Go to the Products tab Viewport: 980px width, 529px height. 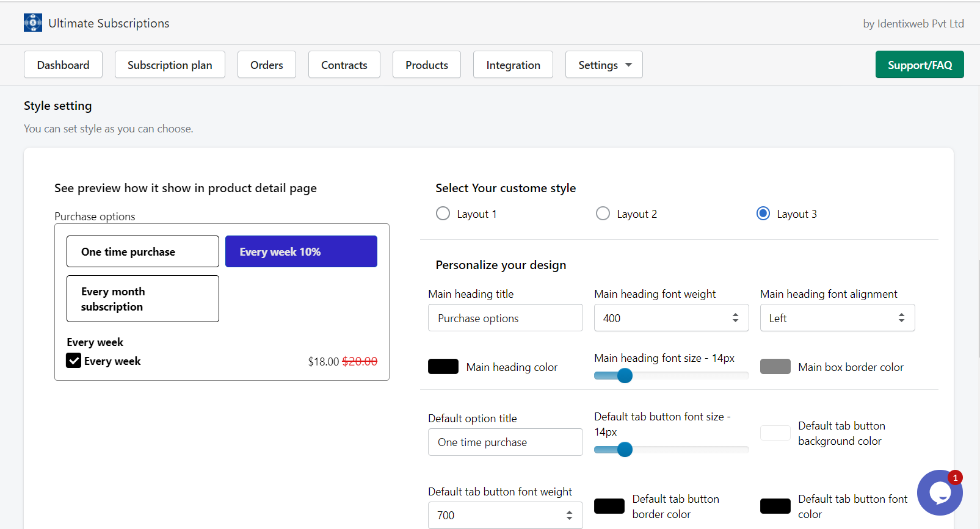point(427,65)
